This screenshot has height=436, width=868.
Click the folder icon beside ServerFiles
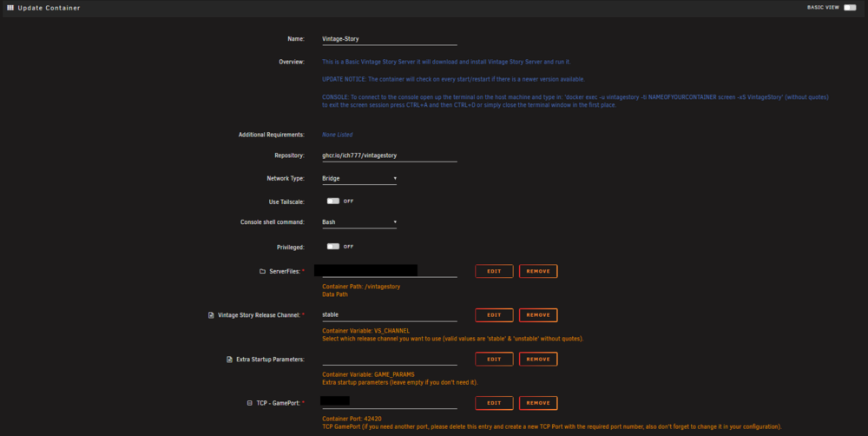pyautogui.click(x=262, y=272)
